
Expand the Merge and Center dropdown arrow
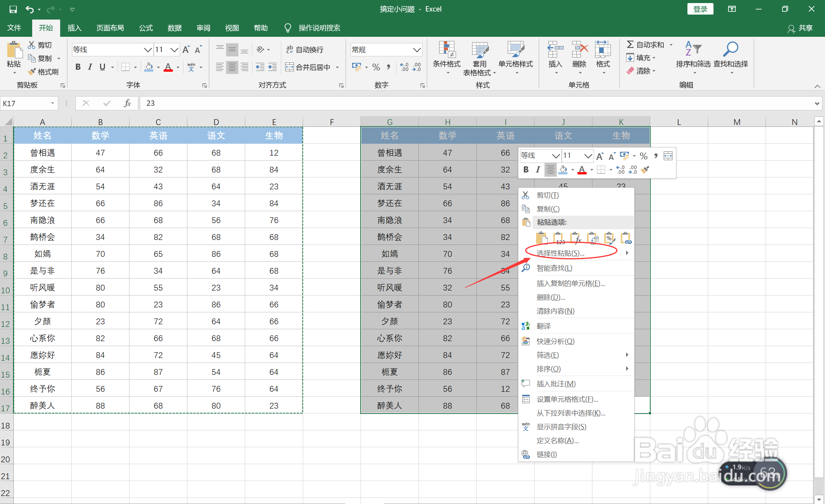pos(338,67)
